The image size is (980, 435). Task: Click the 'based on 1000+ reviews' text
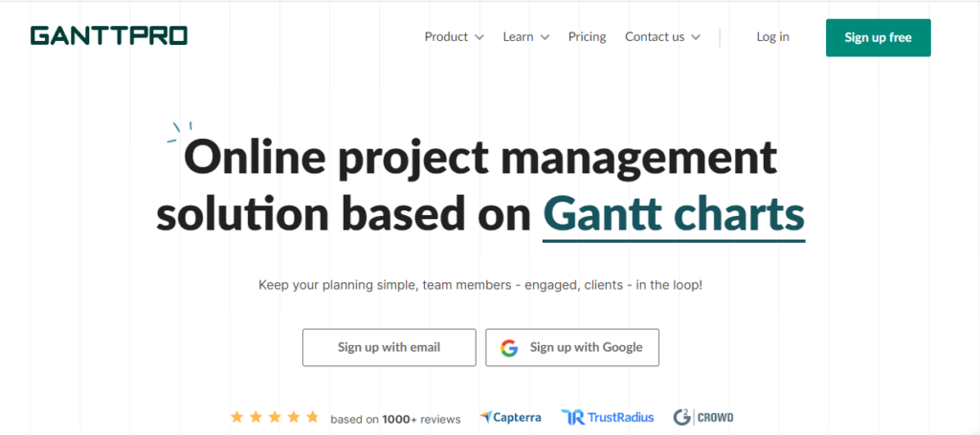[395, 419]
